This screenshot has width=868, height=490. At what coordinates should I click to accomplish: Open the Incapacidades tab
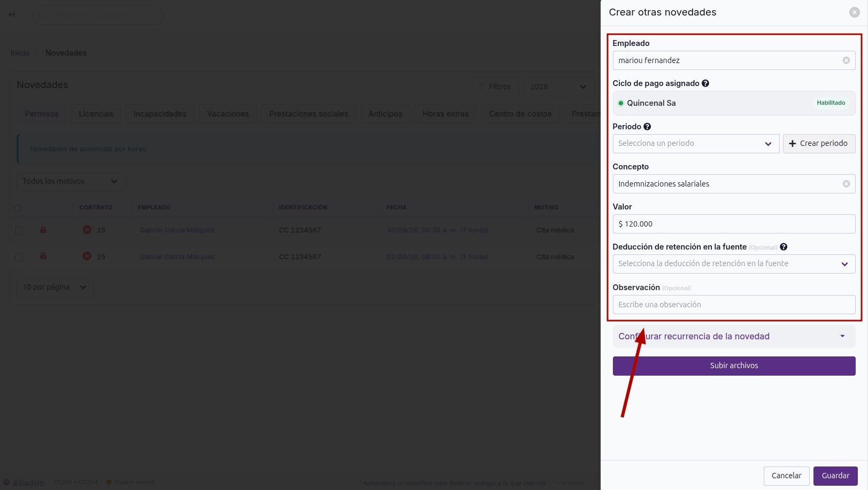(160, 114)
